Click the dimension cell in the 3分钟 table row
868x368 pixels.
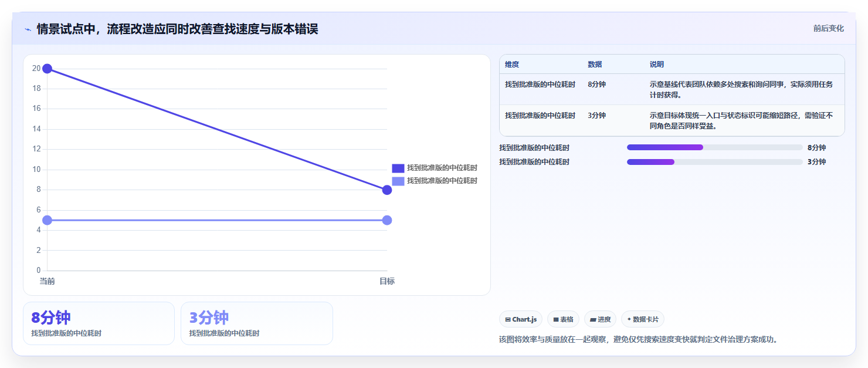[x=540, y=116]
